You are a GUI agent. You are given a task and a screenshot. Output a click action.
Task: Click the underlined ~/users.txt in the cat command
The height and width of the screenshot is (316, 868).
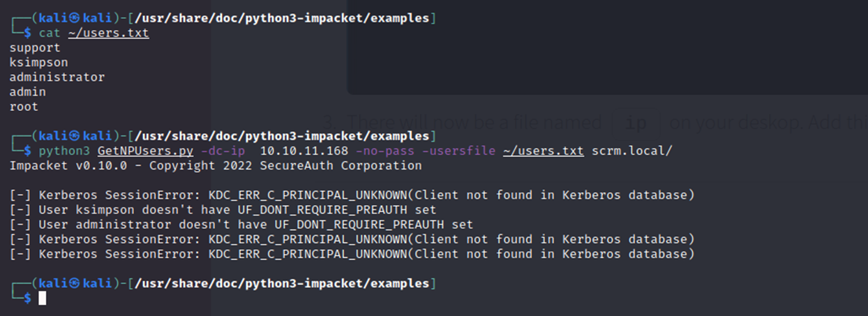click(108, 33)
